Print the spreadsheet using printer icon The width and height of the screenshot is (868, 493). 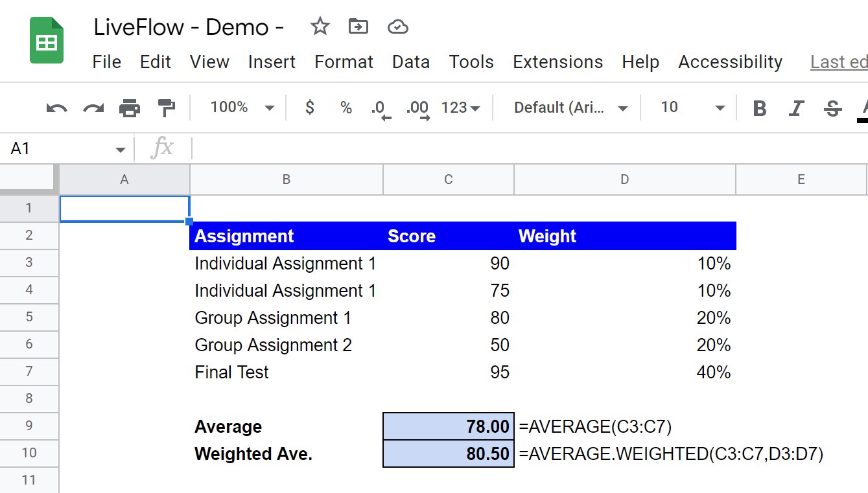click(x=130, y=108)
